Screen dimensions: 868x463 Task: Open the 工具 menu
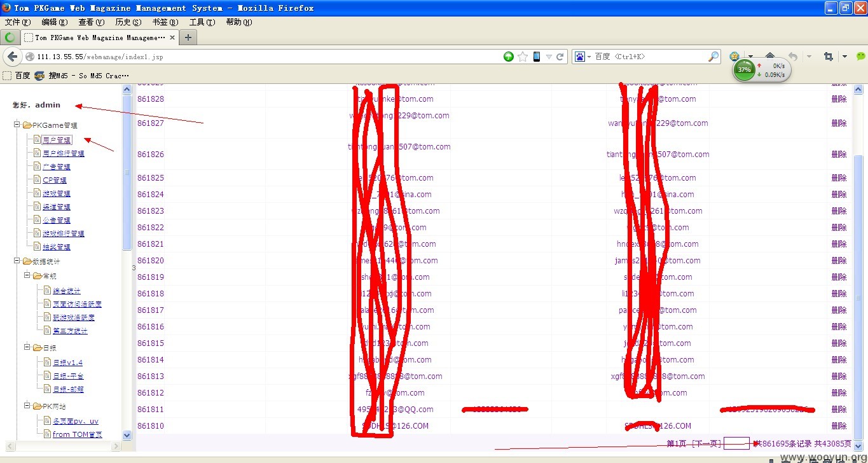coord(202,22)
